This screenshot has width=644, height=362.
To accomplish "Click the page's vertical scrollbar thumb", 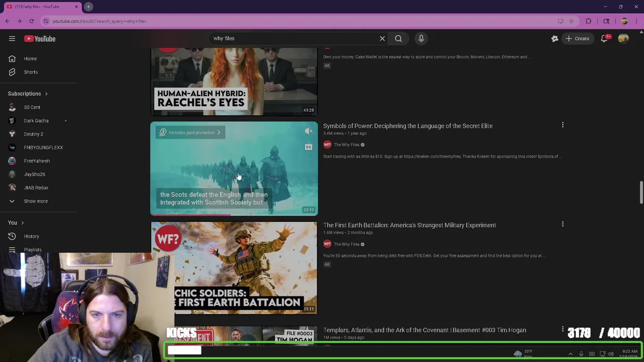I will tap(641, 193).
